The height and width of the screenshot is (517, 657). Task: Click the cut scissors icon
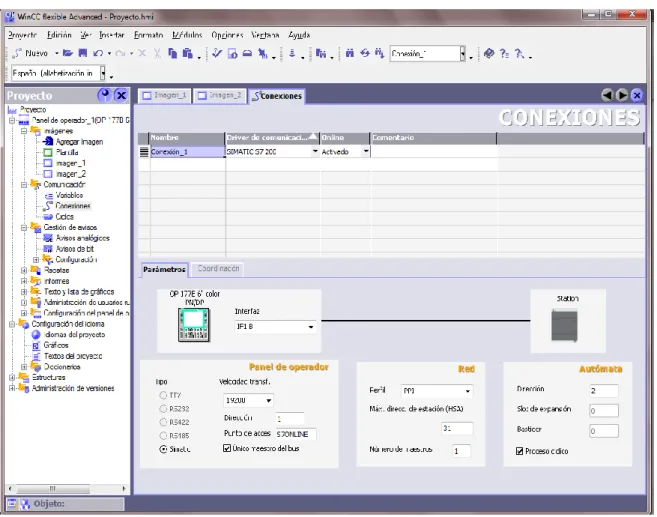coord(157,53)
